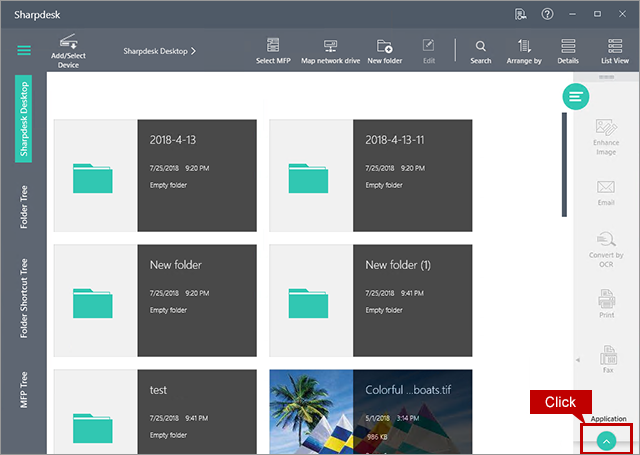Create a New folder from toolbar
Viewport: 640px width, 455px height.
coord(384,46)
